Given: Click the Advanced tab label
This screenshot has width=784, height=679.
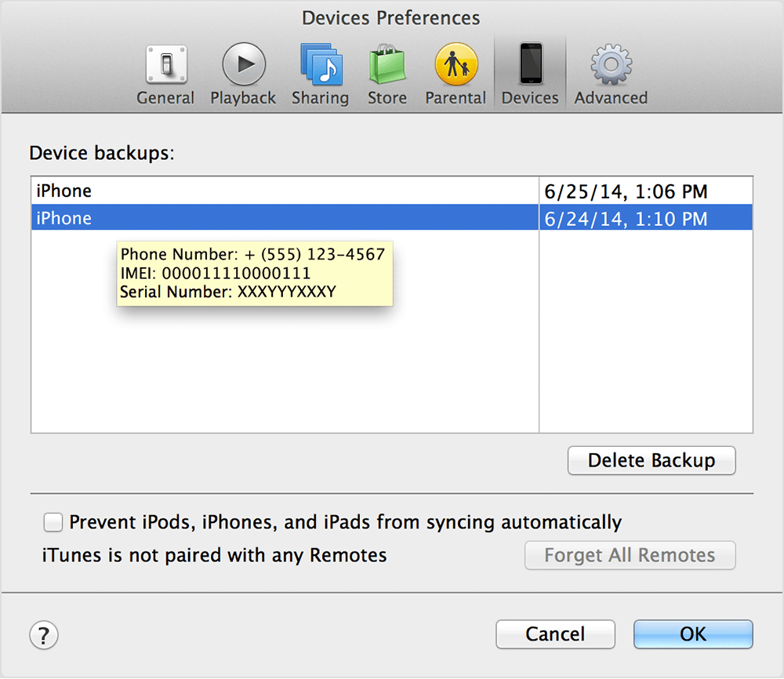Looking at the screenshot, I should click(611, 97).
